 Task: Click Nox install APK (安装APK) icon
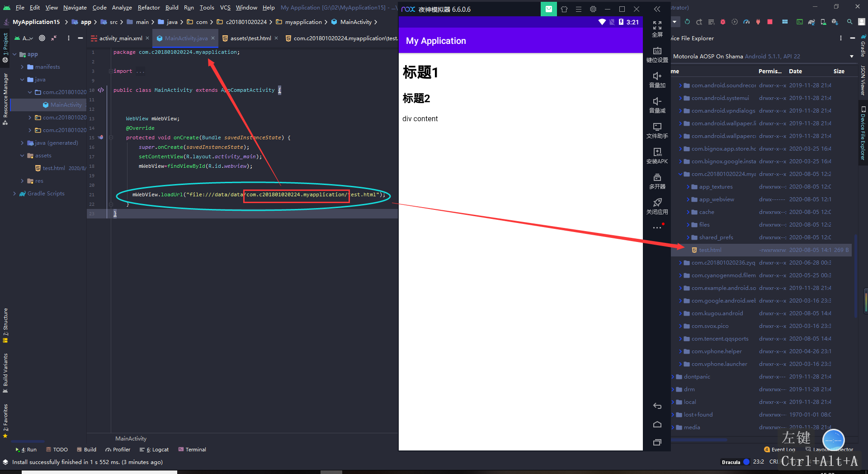pos(657,156)
